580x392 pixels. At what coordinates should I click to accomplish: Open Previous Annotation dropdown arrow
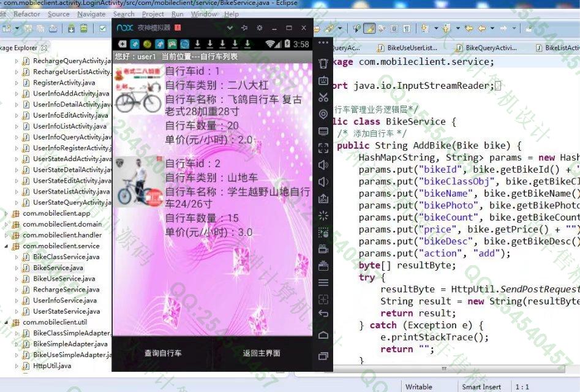tap(458, 28)
